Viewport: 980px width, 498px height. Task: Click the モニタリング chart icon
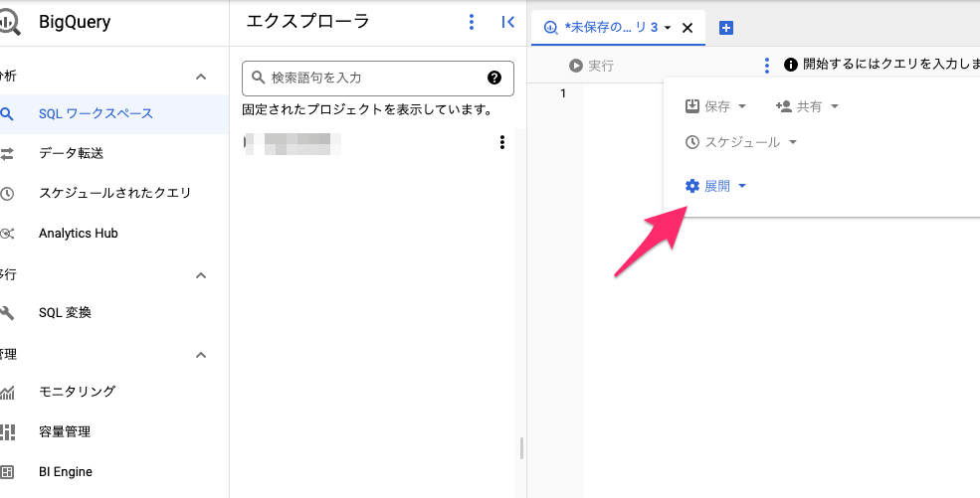pyautogui.click(x=6, y=392)
